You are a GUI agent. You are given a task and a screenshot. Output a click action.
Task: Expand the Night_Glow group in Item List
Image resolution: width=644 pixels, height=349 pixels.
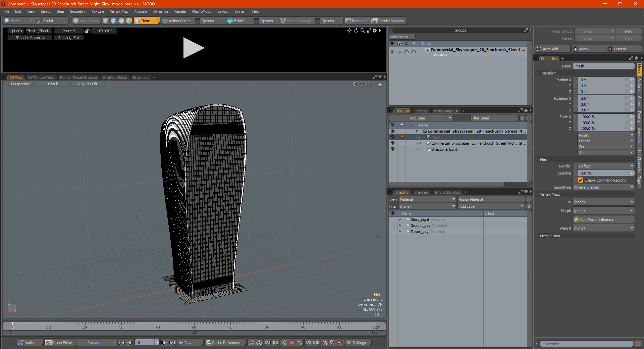pyautogui.click(x=421, y=143)
